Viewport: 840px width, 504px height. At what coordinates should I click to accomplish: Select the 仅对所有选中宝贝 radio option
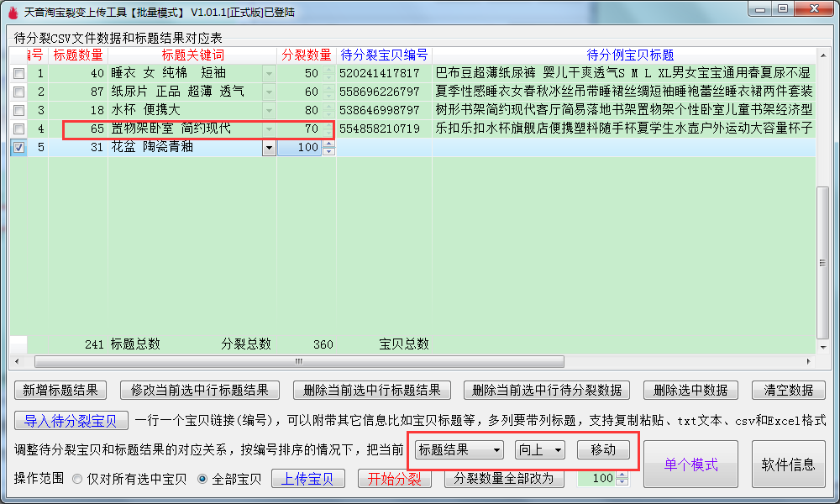click(x=77, y=479)
